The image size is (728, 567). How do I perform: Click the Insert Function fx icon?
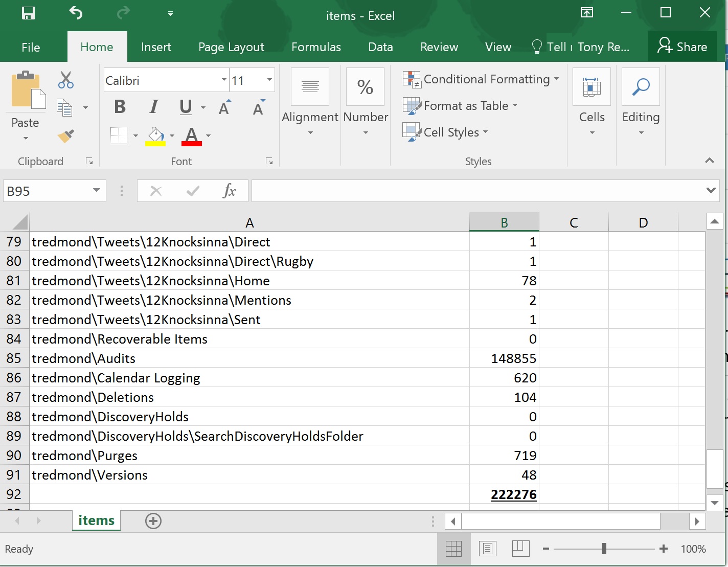tap(229, 191)
